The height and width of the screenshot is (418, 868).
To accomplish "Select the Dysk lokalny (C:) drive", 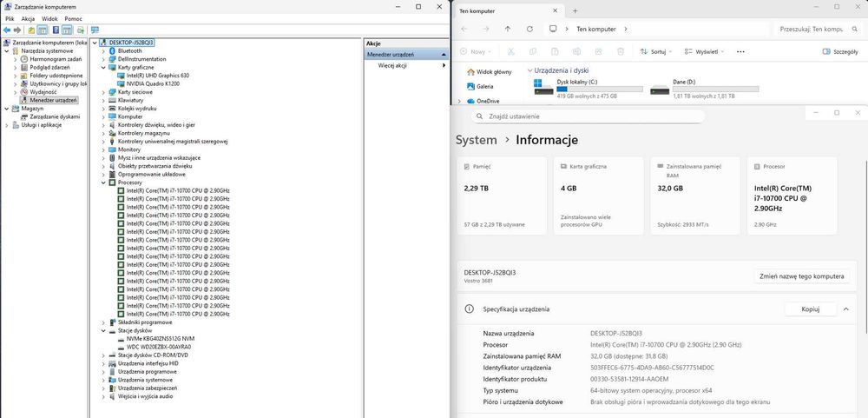I will pyautogui.click(x=588, y=89).
